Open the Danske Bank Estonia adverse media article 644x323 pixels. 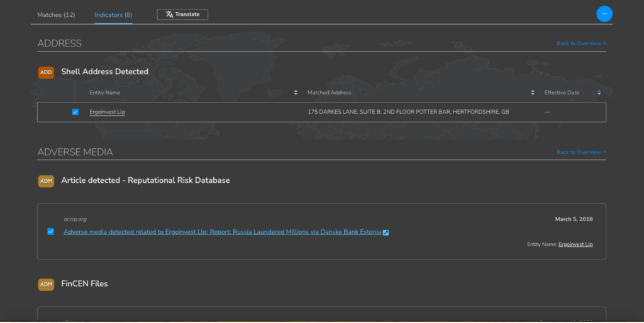(x=222, y=232)
